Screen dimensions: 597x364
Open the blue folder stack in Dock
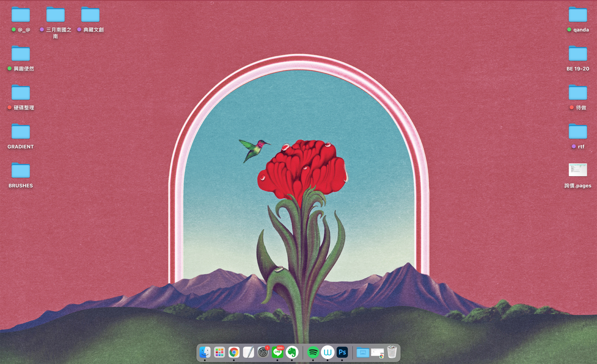coord(363,353)
